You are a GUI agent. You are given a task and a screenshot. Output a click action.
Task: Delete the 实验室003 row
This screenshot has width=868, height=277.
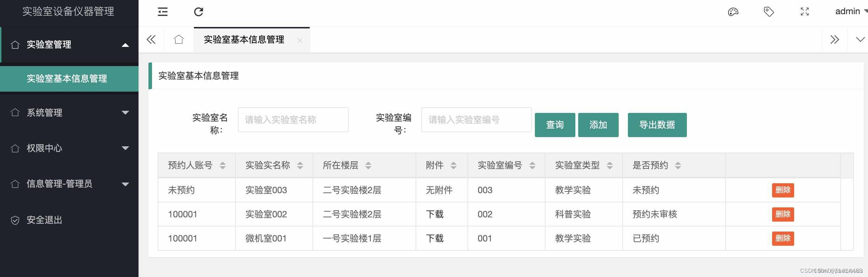click(x=783, y=190)
